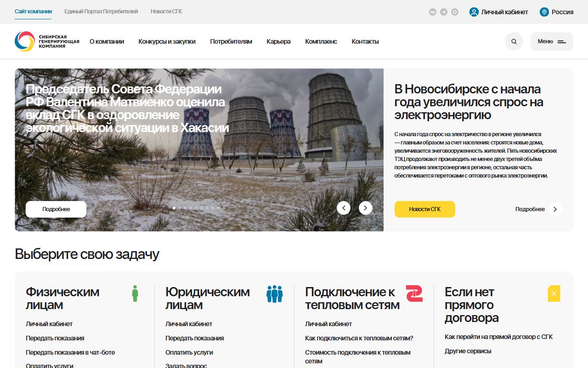
Task: Open Личный кабинет under Юридическим лицам
Action: tap(189, 324)
